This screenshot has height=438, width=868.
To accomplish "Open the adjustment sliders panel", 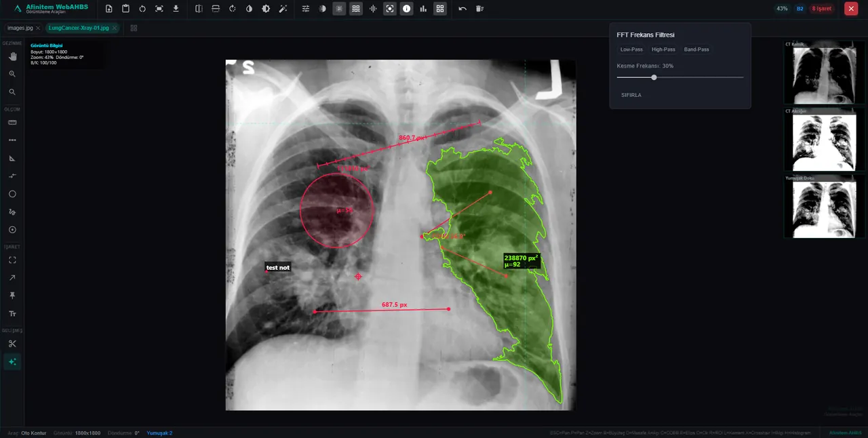I will (306, 9).
